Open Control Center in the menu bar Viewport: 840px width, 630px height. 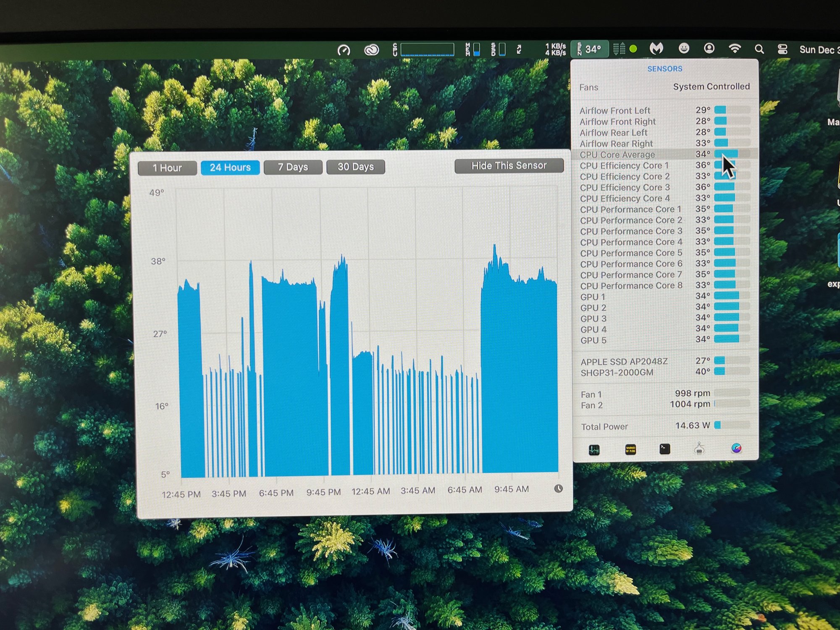click(x=782, y=50)
